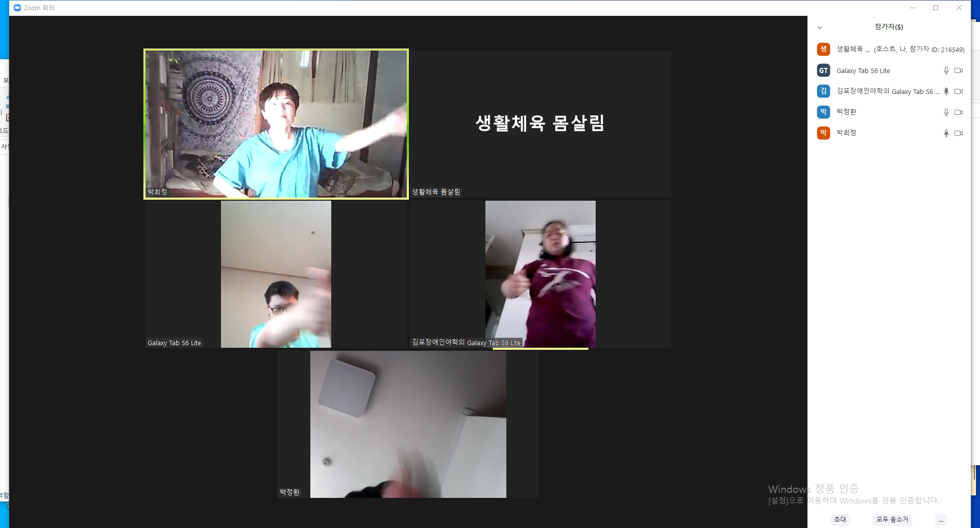The width and height of the screenshot is (980, 528).
Task: Select 박정환 video tile
Action: pyautogui.click(x=408, y=424)
